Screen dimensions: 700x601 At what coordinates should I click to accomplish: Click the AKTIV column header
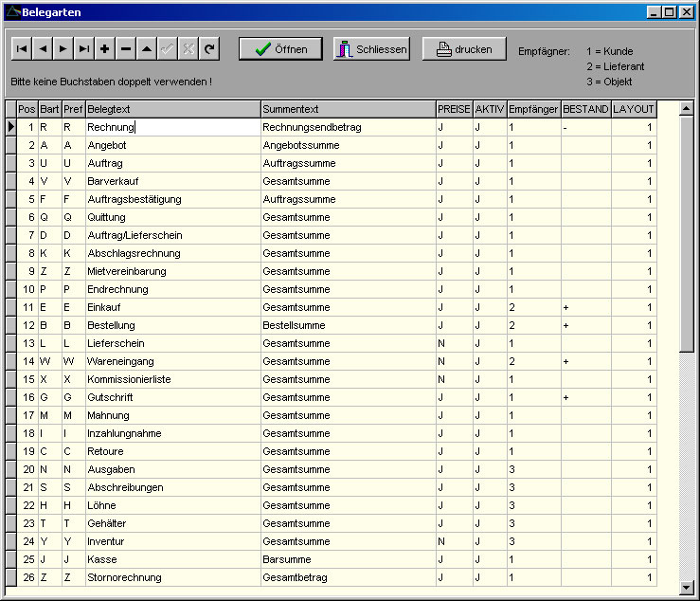coord(490,109)
